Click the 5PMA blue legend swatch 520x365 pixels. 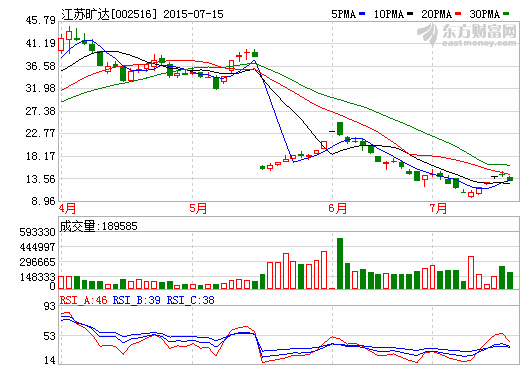(x=362, y=14)
